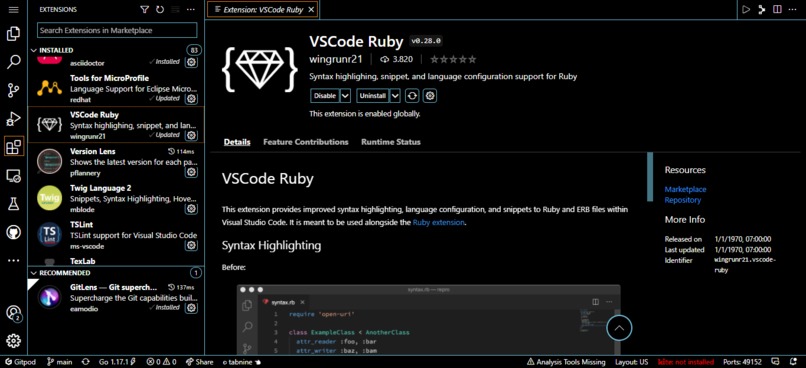Manage Tools for MicroProfile extension gear

tap(191, 99)
